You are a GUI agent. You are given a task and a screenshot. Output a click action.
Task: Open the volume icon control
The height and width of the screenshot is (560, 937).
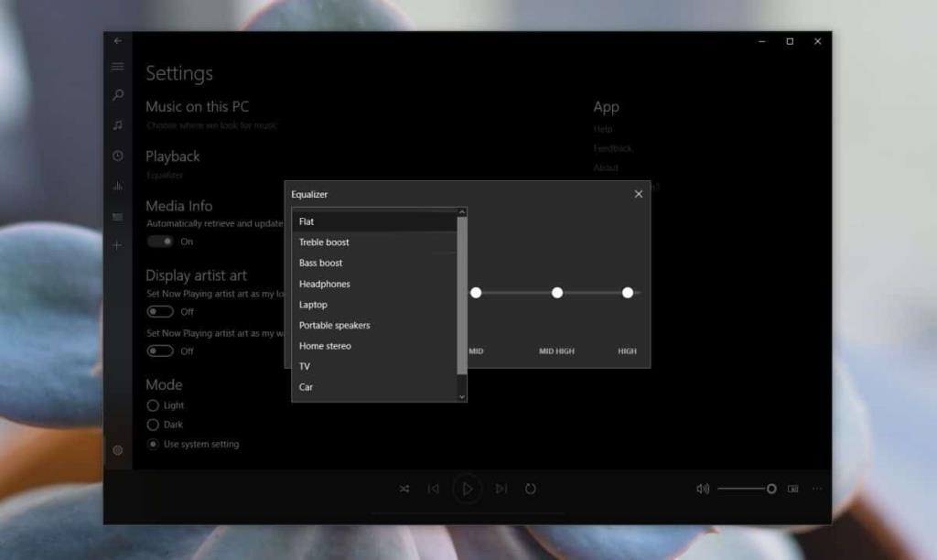pos(701,489)
